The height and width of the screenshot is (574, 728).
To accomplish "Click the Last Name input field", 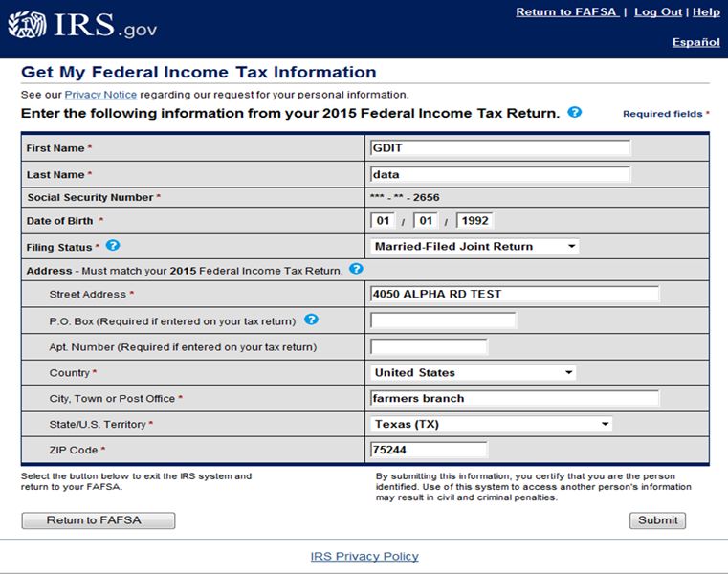I will point(500,175).
